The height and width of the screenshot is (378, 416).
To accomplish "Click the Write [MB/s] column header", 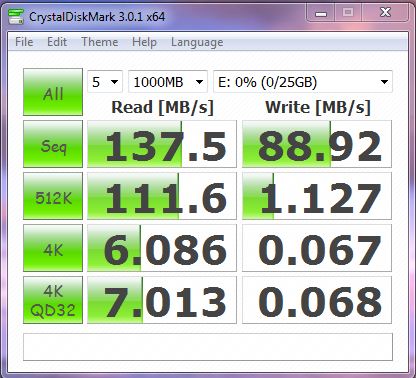I will coord(318,107).
